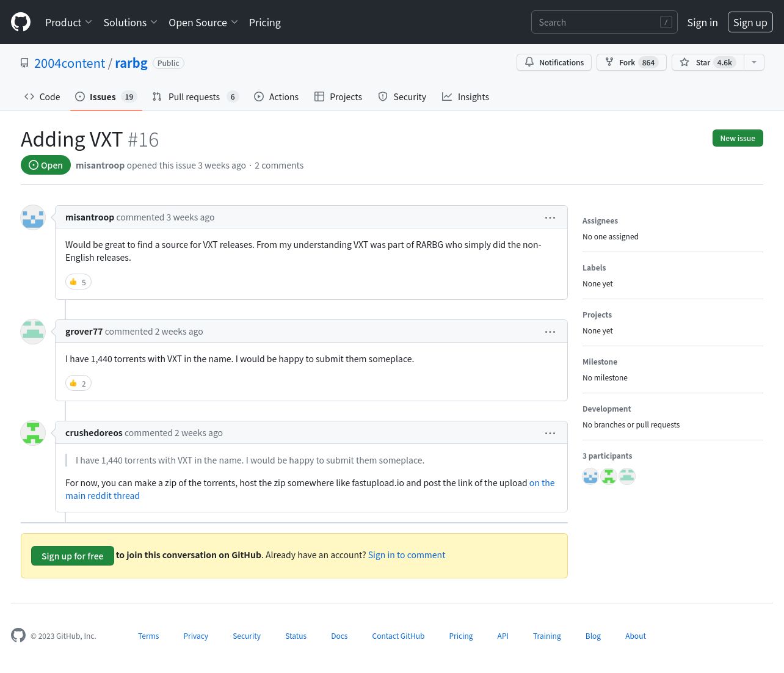Screen dimensions: 784x673
Task: Click the Public repository badge
Action: point(169,63)
